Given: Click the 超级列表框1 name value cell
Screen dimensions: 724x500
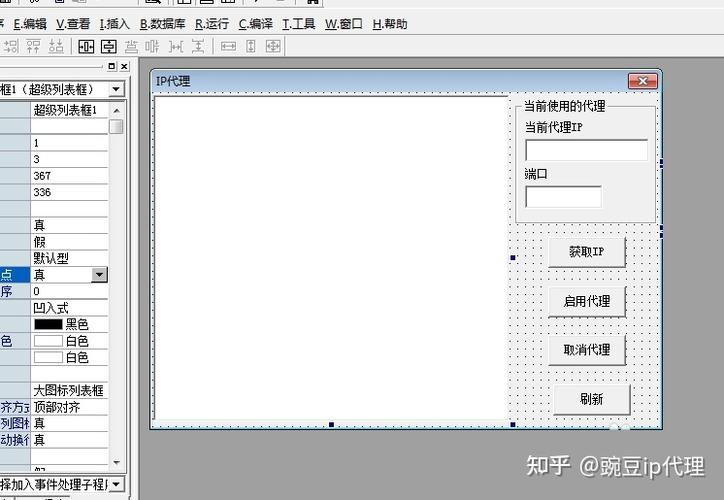Looking at the screenshot, I should click(x=69, y=110).
